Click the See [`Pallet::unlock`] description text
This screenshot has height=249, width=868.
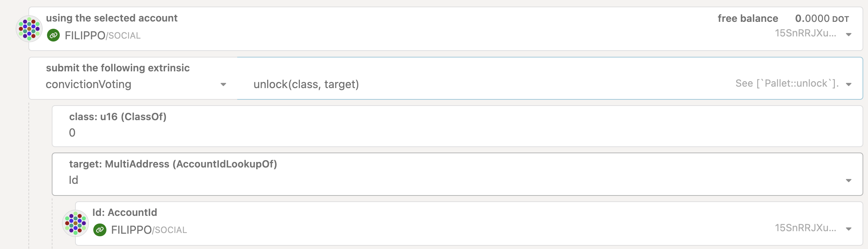pyautogui.click(x=787, y=84)
